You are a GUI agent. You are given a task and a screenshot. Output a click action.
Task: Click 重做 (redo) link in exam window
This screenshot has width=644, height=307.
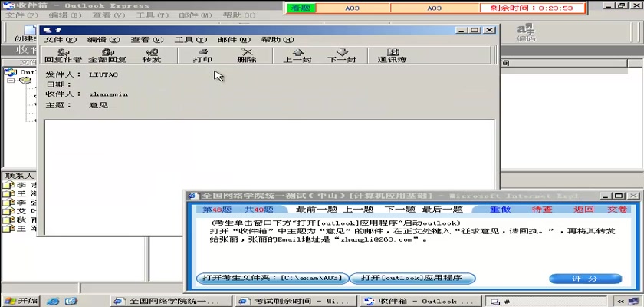point(500,210)
